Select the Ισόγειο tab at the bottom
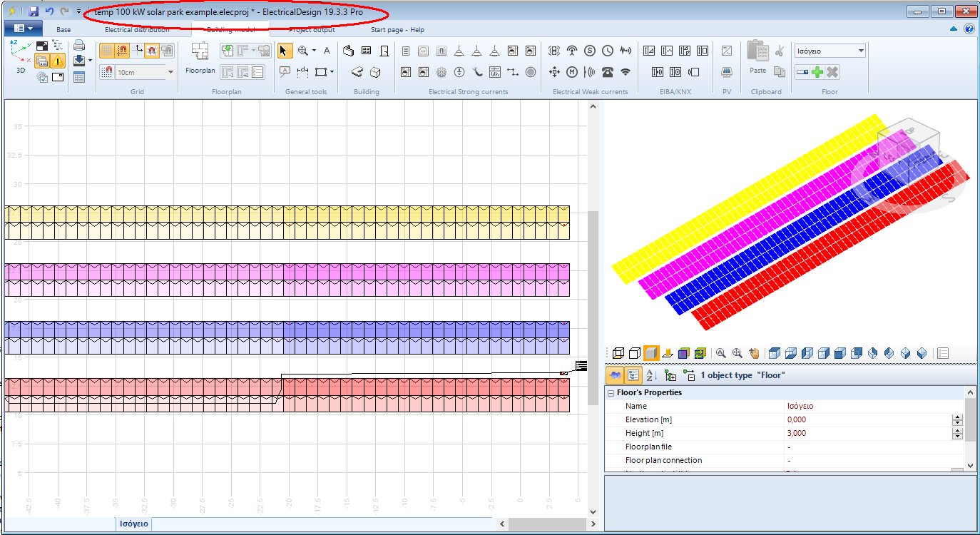980x535 pixels. point(134,524)
